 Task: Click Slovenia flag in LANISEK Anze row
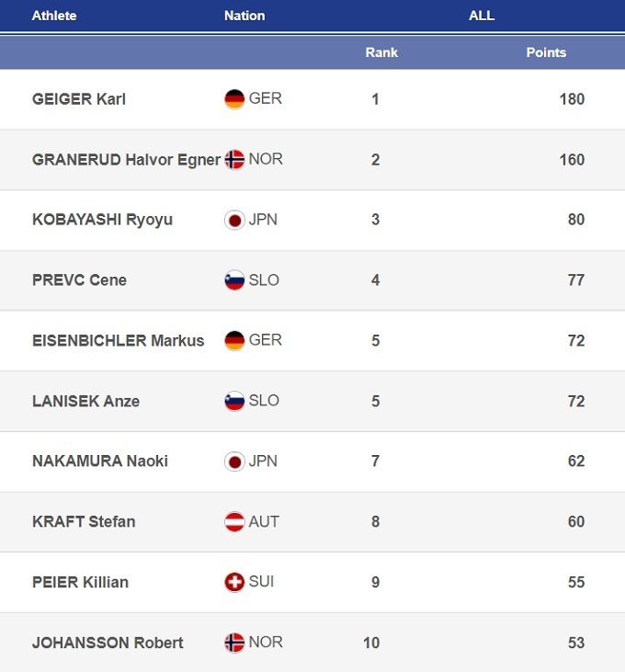[x=234, y=401]
